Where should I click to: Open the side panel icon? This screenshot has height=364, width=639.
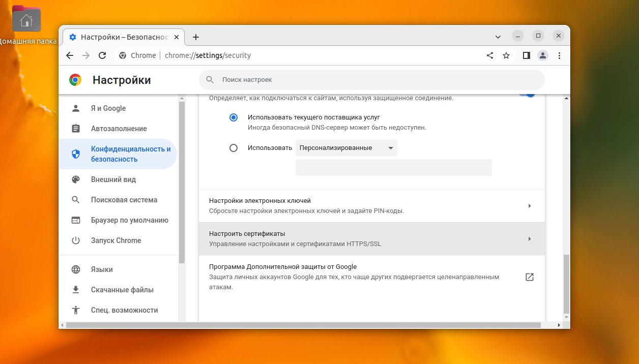[527, 55]
